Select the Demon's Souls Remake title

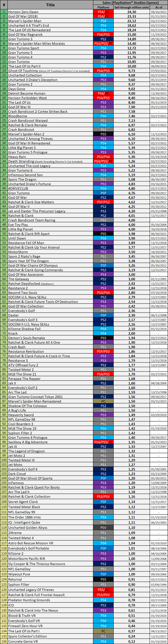[x=26, y=338]
